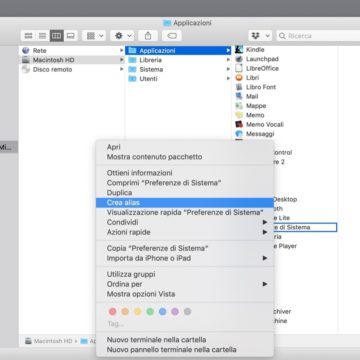Image resolution: width=360 pixels, height=360 pixels.
Task: Choose Nuovo terminale nella cartella
Action: (x=185, y=340)
